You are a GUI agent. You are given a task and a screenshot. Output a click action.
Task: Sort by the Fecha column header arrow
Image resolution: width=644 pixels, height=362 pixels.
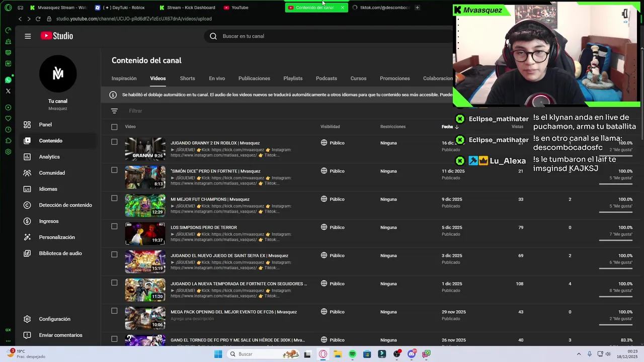coord(457,127)
